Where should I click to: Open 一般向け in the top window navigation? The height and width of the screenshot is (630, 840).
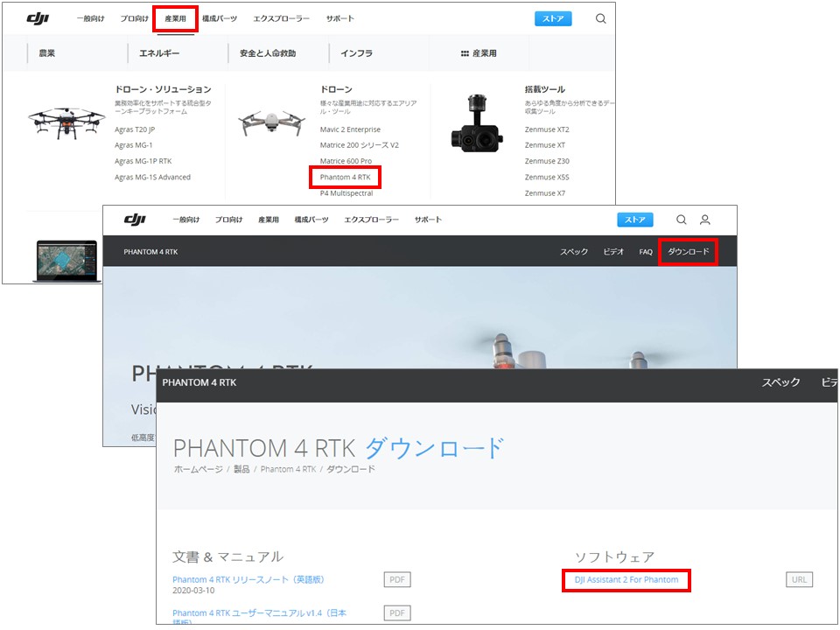click(90, 18)
